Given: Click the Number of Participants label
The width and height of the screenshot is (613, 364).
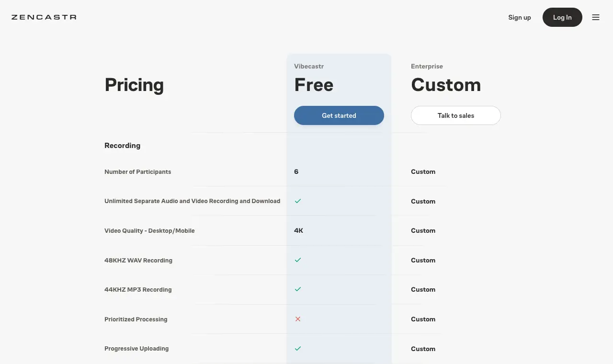Looking at the screenshot, I should 138,171.
